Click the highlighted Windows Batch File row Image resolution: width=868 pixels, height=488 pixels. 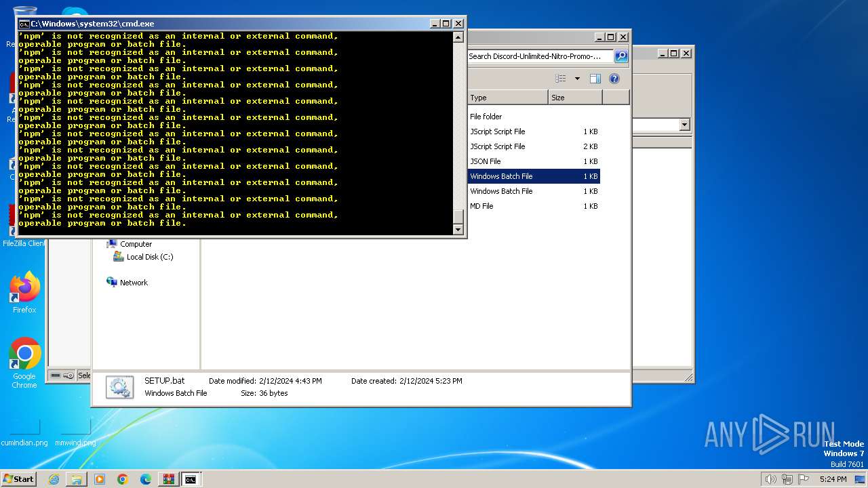[534, 176]
